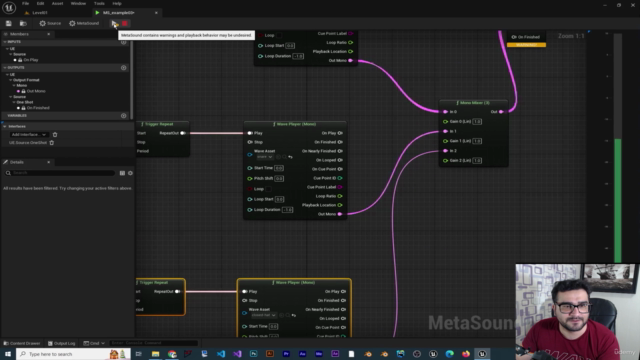Click Play input pin on unselected Wave Player
Screen dimensions: 640x360
[250, 133]
